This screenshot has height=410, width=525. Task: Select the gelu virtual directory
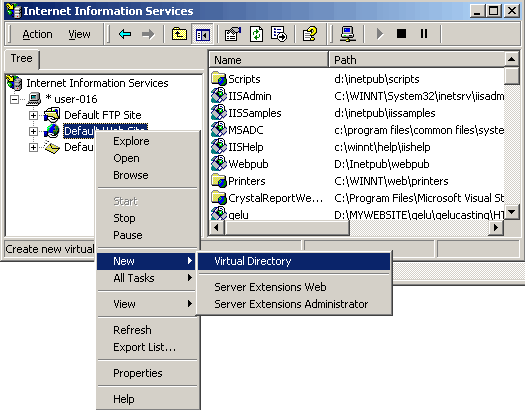[x=357, y=215]
